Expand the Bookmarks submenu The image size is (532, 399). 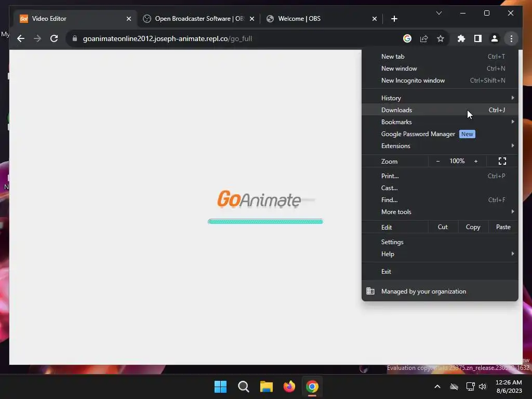pos(440,122)
